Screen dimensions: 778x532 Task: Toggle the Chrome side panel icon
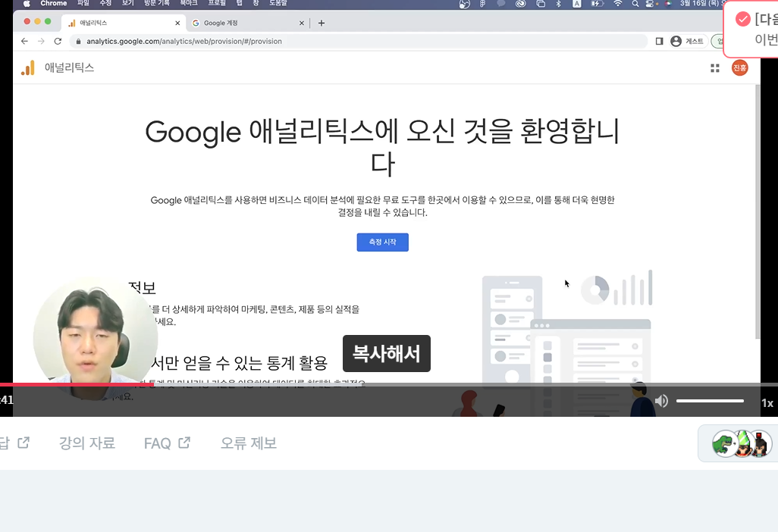(x=659, y=41)
